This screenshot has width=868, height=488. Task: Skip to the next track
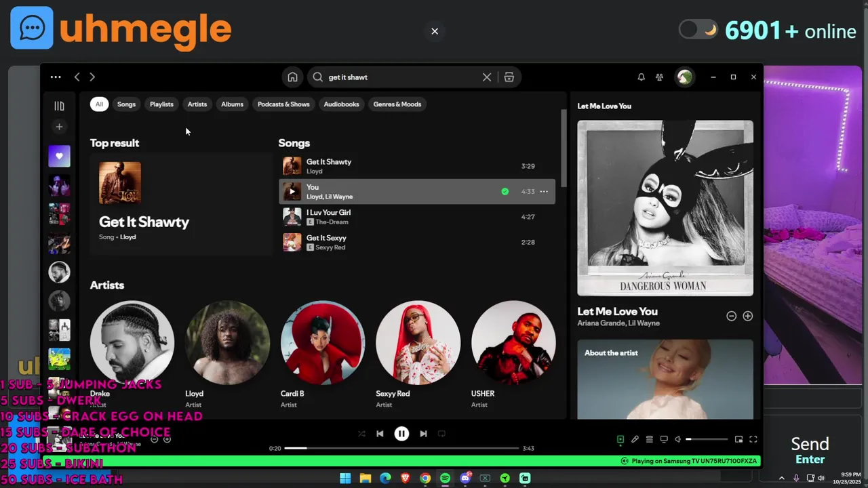pos(423,434)
